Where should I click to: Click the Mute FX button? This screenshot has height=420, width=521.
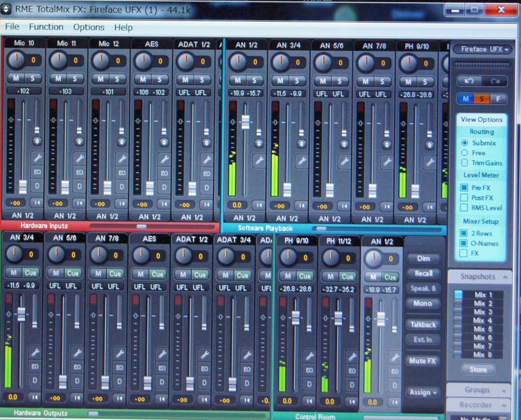click(422, 361)
